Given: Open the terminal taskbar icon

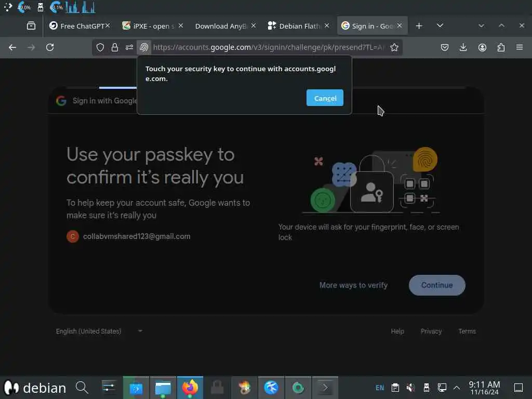Looking at the screenshot, I should click(325, 388).
